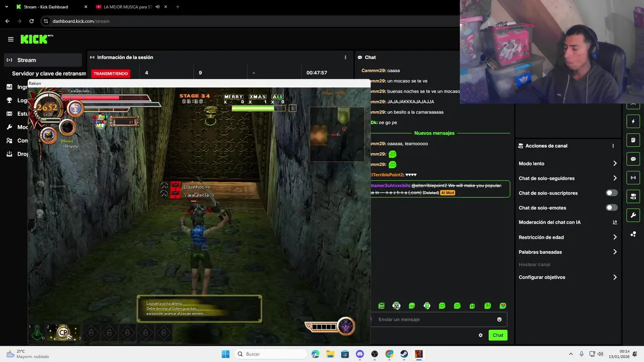Open chat settings gear next to Chat button
Viewport: 644px width, 362px height.
tap(480, 335)
